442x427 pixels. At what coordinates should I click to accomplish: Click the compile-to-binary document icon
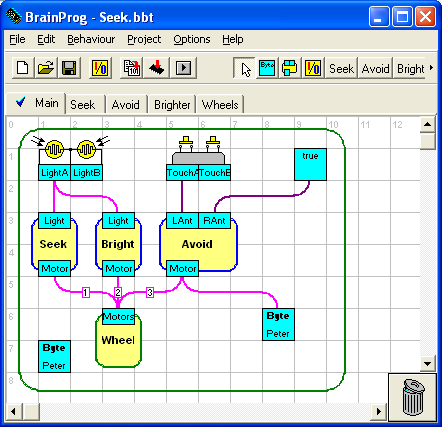(132, 68)
